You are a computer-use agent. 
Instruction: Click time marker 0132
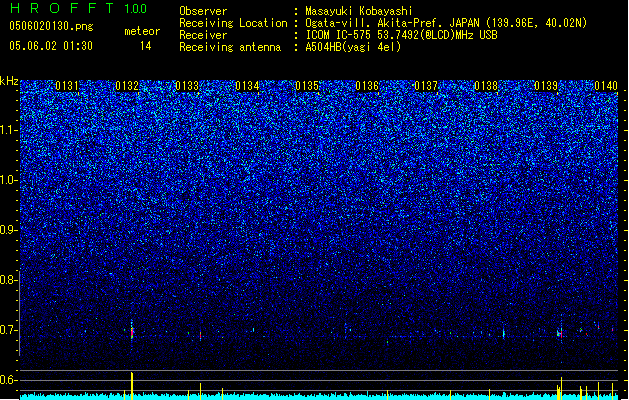(x=127, y=86)
